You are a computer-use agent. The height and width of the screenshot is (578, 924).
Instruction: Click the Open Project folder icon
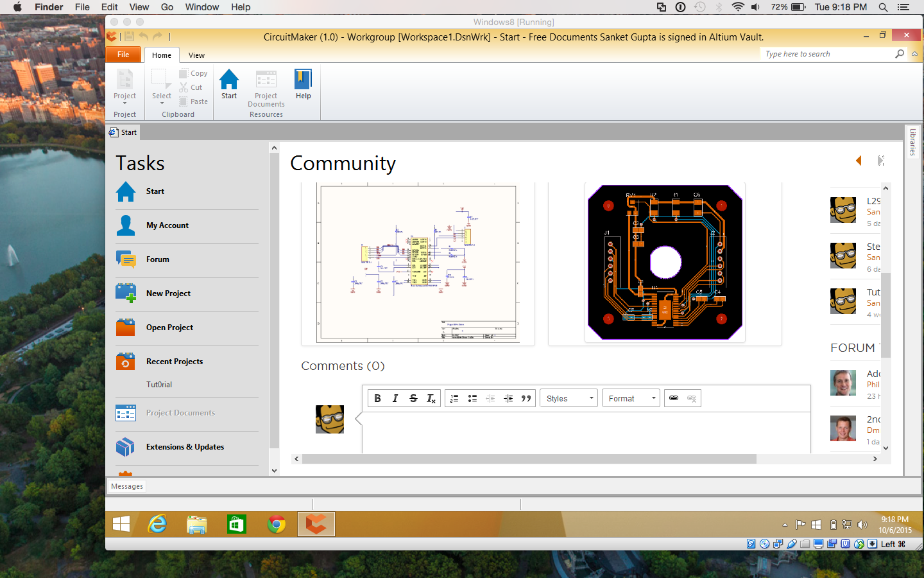point(126,328)
